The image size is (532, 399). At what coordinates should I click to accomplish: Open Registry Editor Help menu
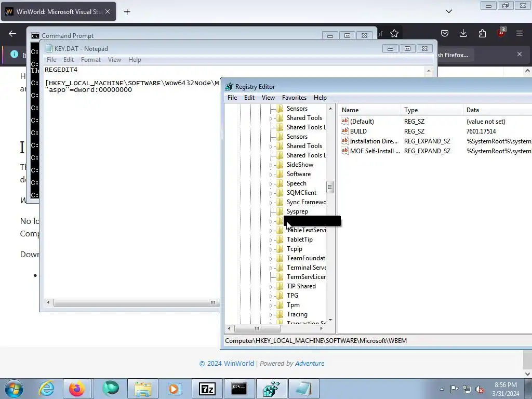coord(320,97)
